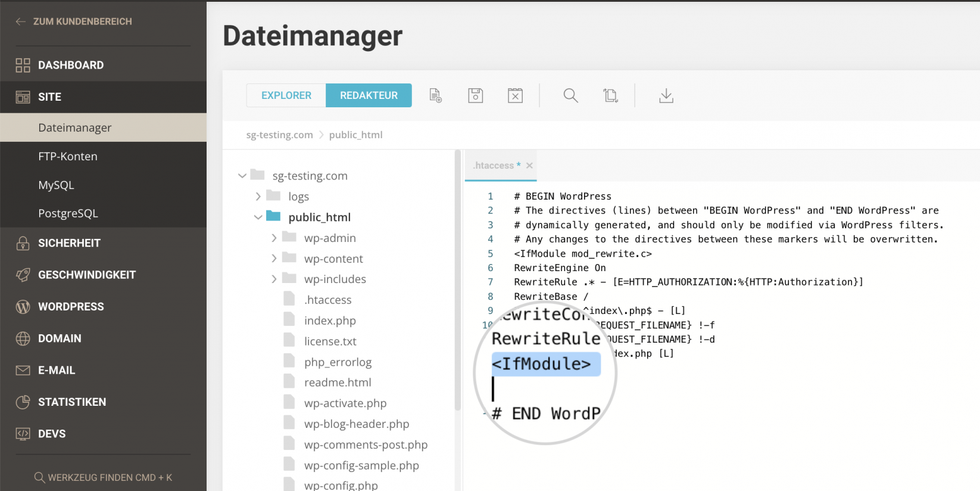Select .htaccess in the file tree
Screen dimensions: 980x491
327,300
